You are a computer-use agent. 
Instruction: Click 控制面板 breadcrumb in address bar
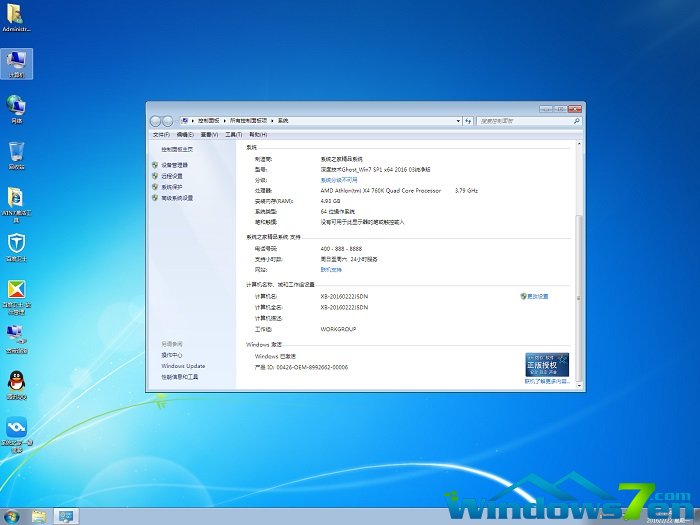click(208, 121)
